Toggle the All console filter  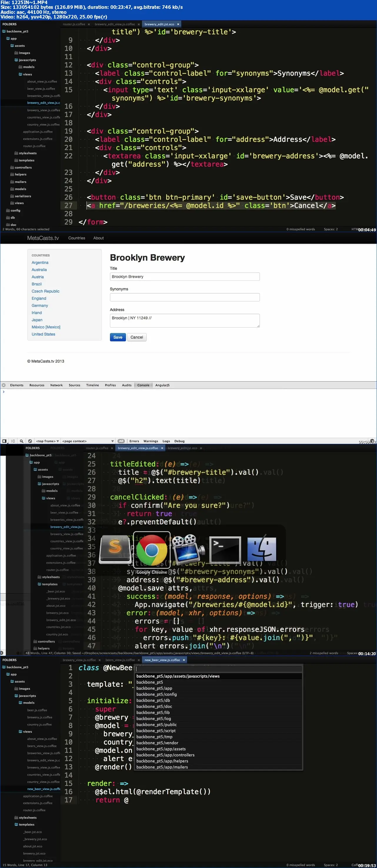[x=121, y=441]
